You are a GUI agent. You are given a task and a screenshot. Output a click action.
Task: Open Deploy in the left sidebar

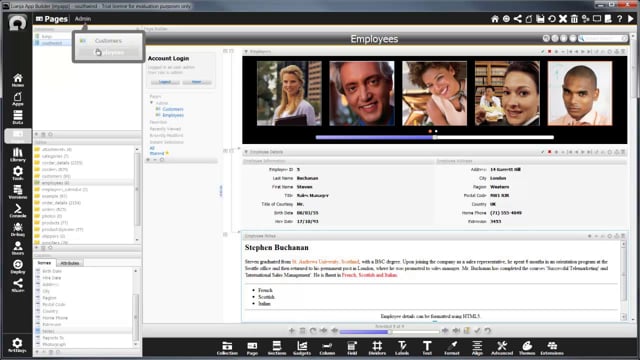[x=18, y=267]
